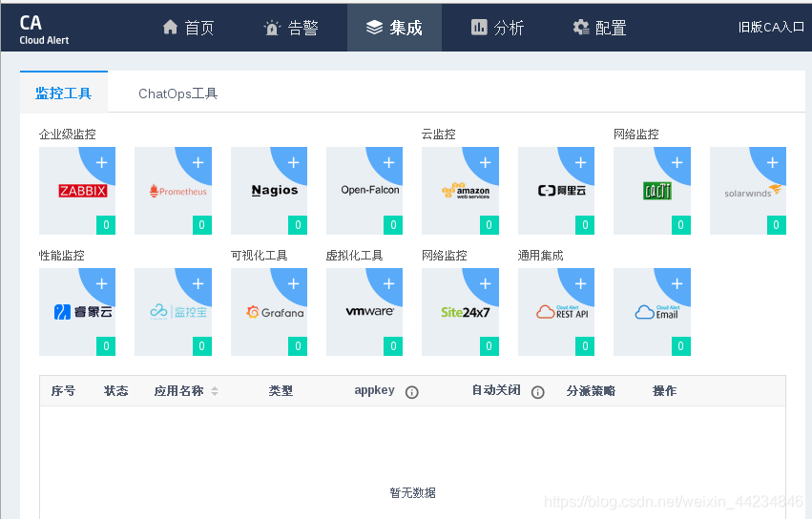Click the Open-Falcon logo text
812x519 pixels.
coord(370,190)
